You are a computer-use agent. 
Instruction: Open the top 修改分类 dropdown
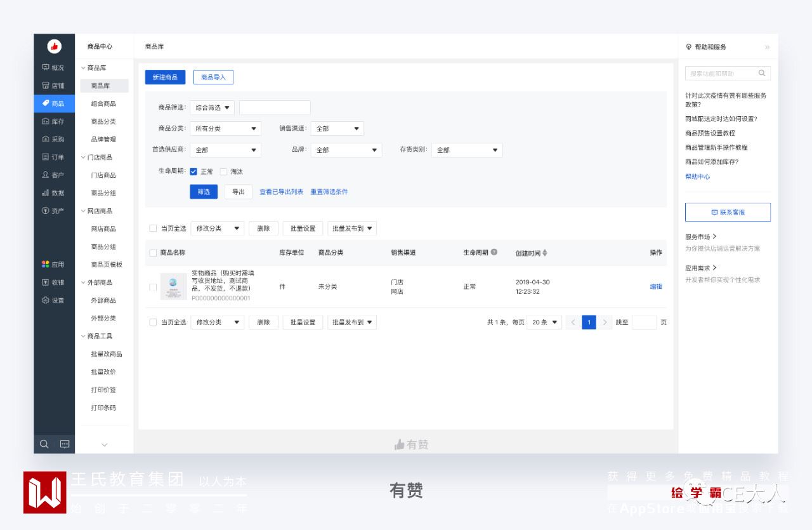click(x=217, y=229)
